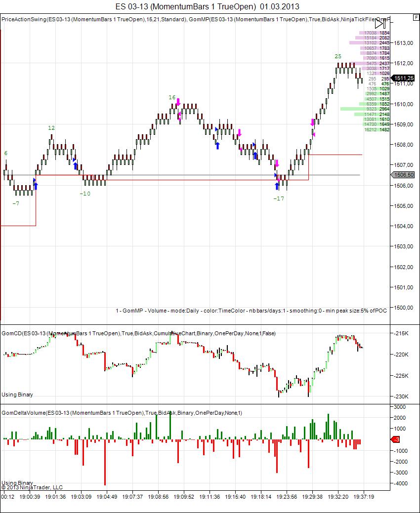Click the 19:37:19 time axis label
Viewport: 420px width, 513px height.
click(364, 497)
